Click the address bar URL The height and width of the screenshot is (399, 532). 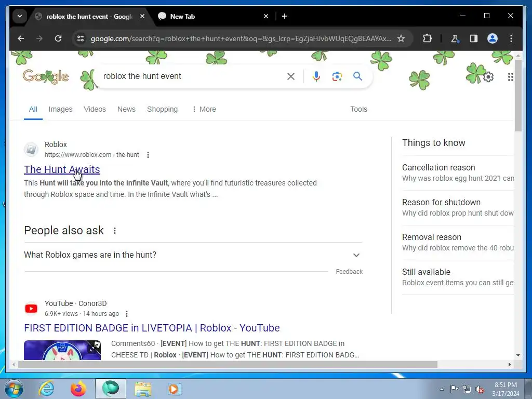pyautogui.click(x=241, y=38)
